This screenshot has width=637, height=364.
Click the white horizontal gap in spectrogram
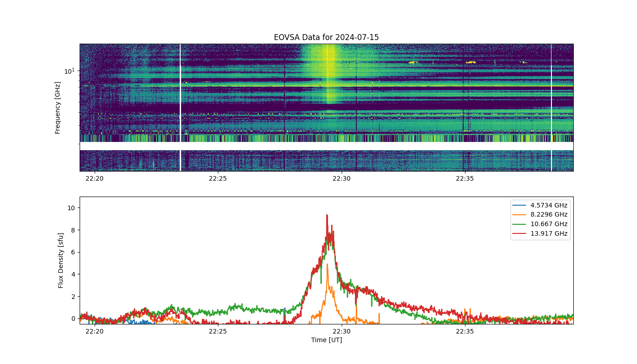326,146
